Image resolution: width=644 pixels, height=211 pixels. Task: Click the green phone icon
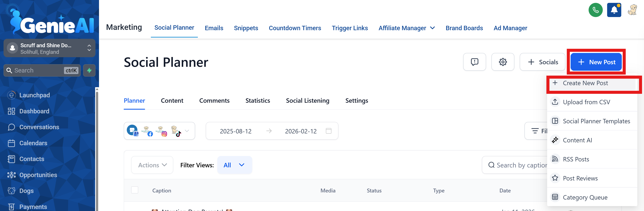tap(596, 10)
